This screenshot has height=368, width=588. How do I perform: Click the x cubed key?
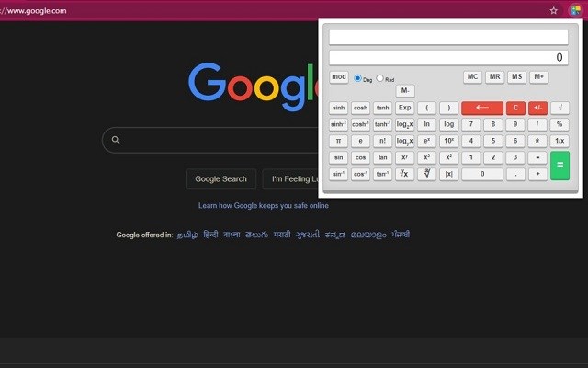click(426, 157)
